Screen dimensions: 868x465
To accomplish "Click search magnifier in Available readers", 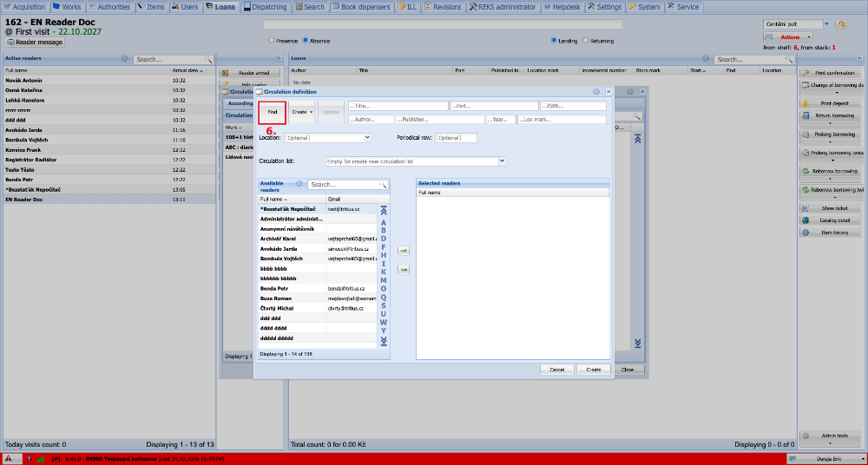I will 383,185.
